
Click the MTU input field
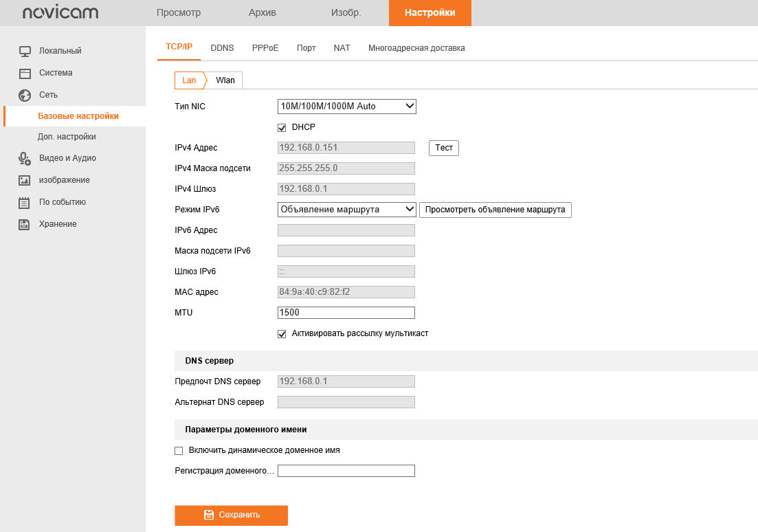(x=346, y=313)
